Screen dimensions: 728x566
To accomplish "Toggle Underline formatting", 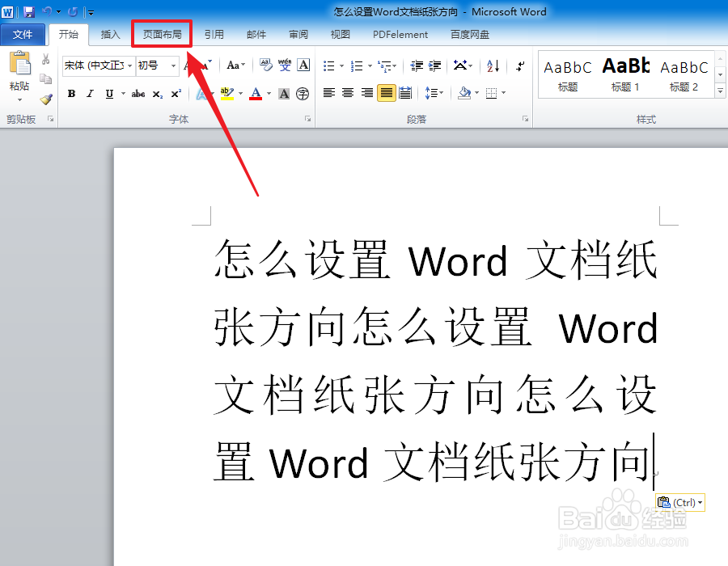I will point(109,94).
